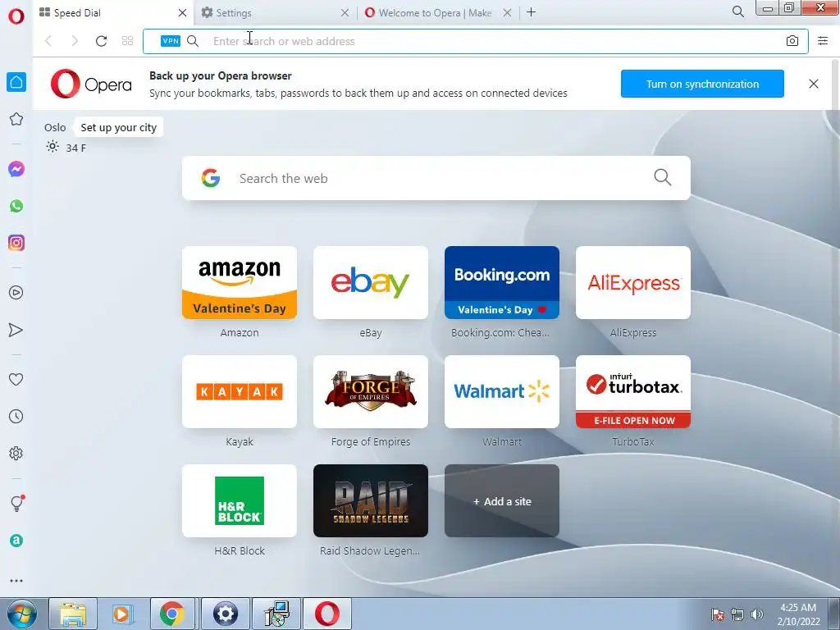Viewport: 840px width, 630px height.
Task: Open the Easy Setup panel icon
Action: tap(823, 41)
